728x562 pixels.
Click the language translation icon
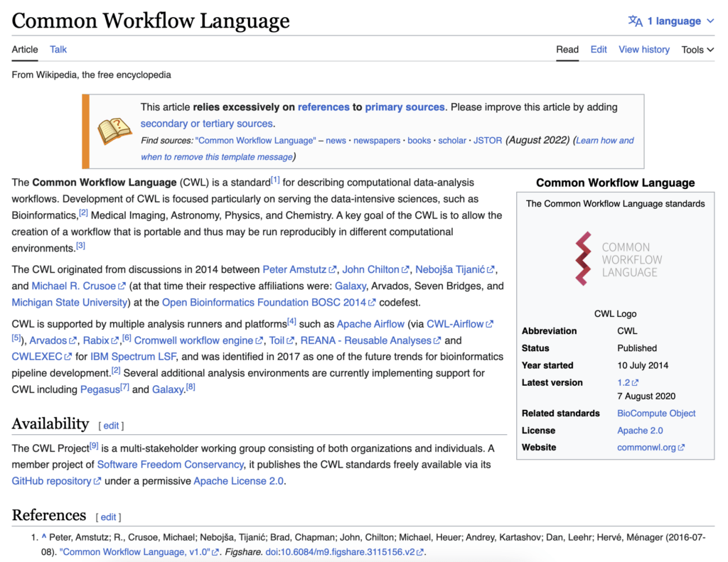(x=635, y=21)
